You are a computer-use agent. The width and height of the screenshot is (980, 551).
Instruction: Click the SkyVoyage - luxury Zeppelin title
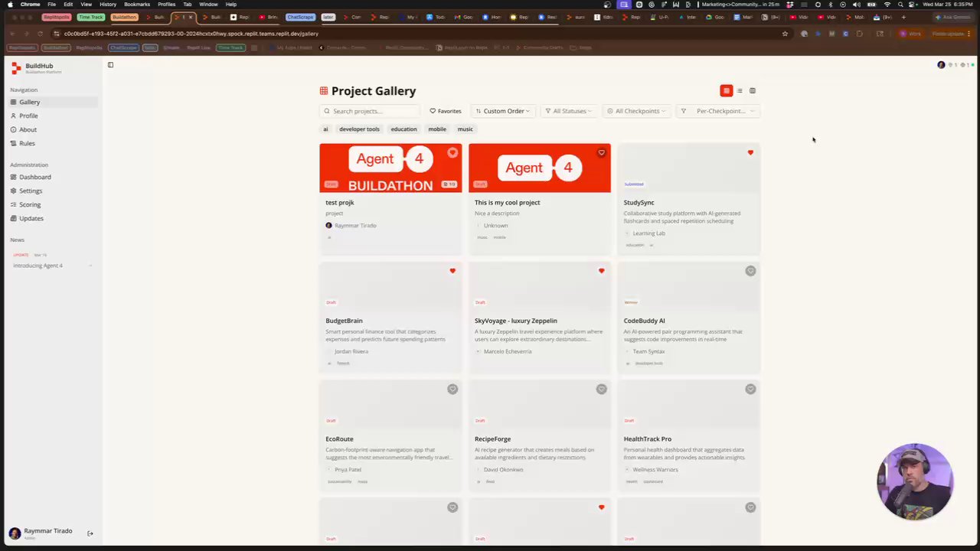coord(515,321)
